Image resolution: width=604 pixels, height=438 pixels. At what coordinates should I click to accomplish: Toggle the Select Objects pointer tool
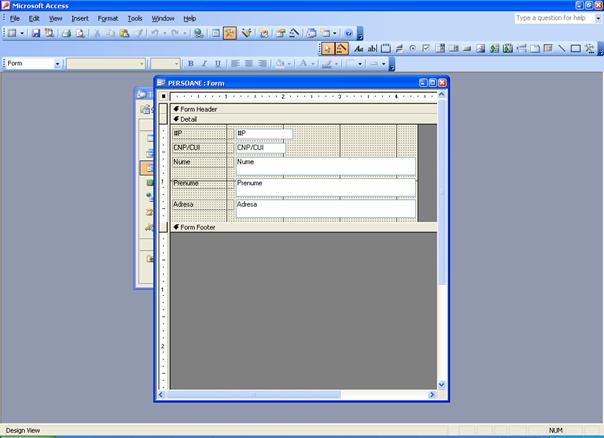328,48
